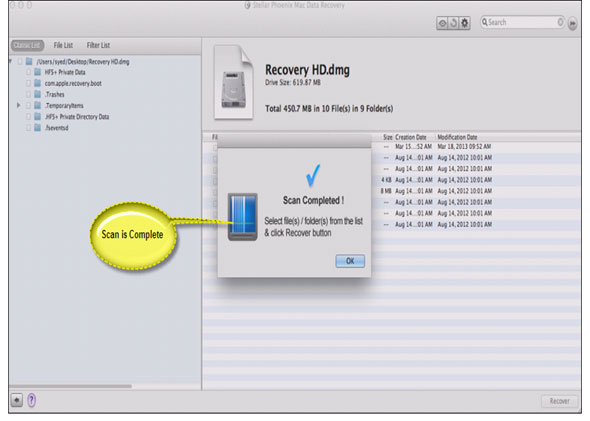Sort by Modification Date column header
The height and width of the screenshot is (421, 590).
point(457,137)
